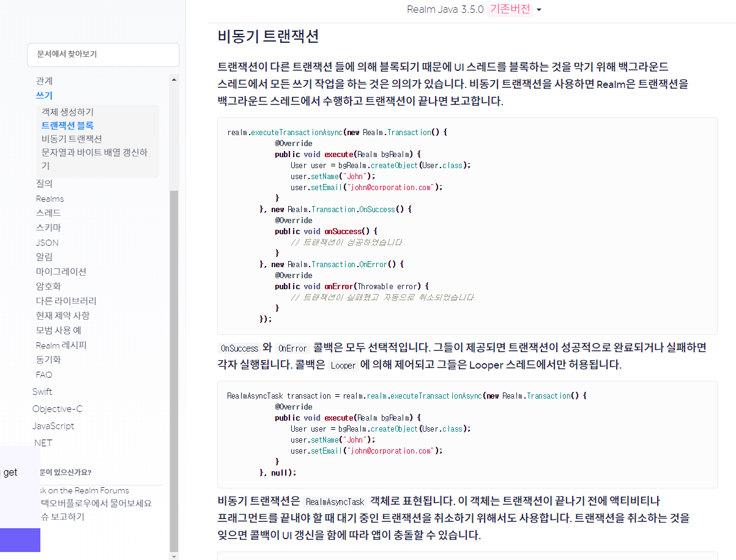The width and height of the screenshot is (736, 560).
Task: Open the 알림 sidebar section
Action: tap(45, 257)
